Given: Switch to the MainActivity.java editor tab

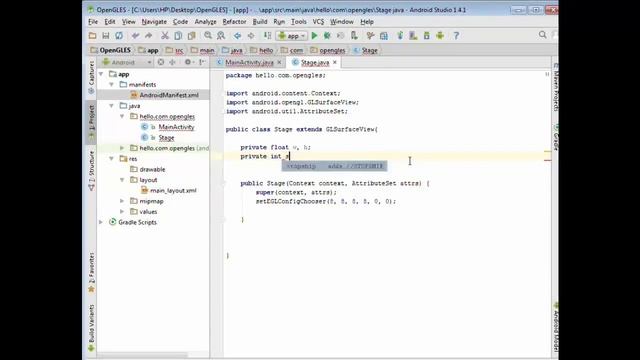Looking at the screenshot, I should tap(249, 62).
